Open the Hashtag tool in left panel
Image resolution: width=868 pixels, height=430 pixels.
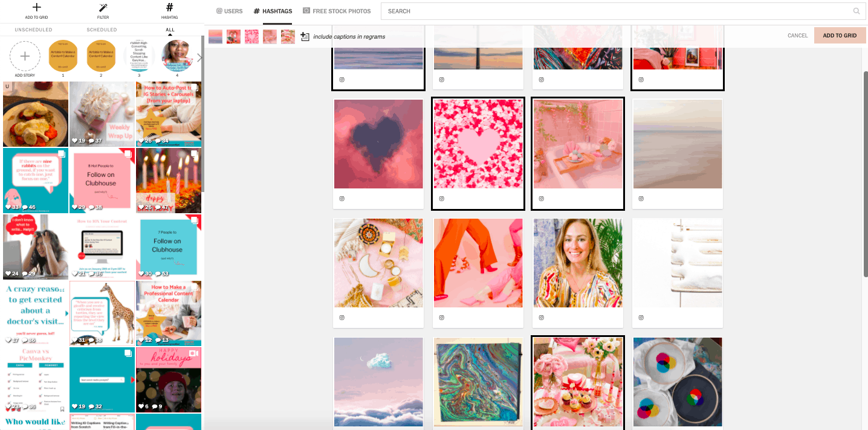click(169, 8)
